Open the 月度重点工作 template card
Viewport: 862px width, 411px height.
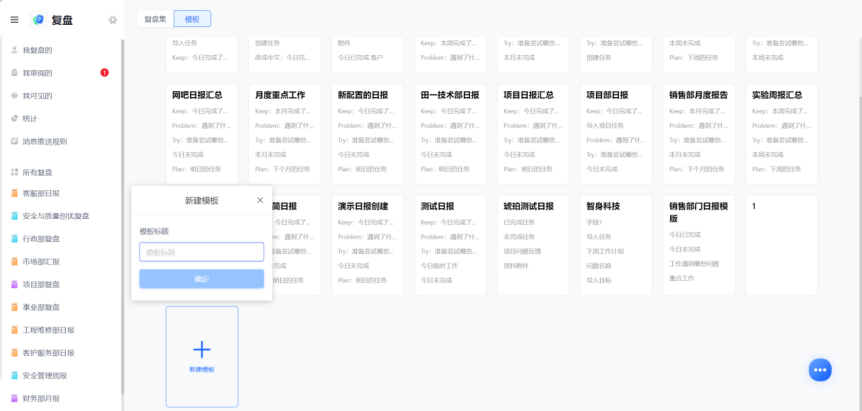285,134
